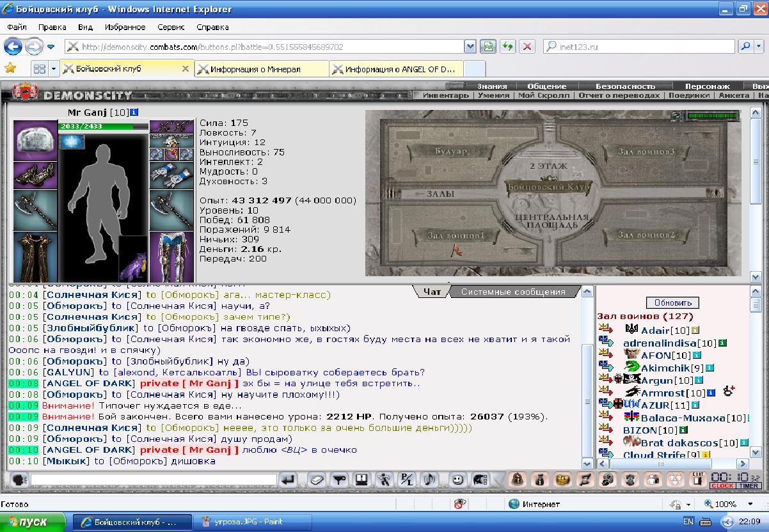Open info icon next to Mr Ganj

[134, 113]
